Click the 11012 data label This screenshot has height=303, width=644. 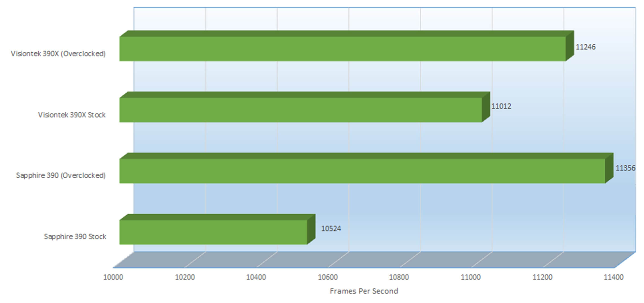pyautogui.click(x=501, y=106)
